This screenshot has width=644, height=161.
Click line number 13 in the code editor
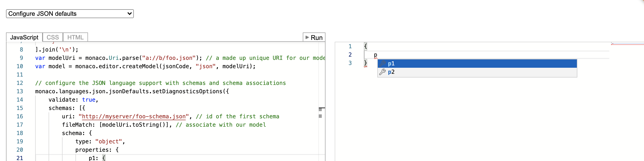point(20,91)
